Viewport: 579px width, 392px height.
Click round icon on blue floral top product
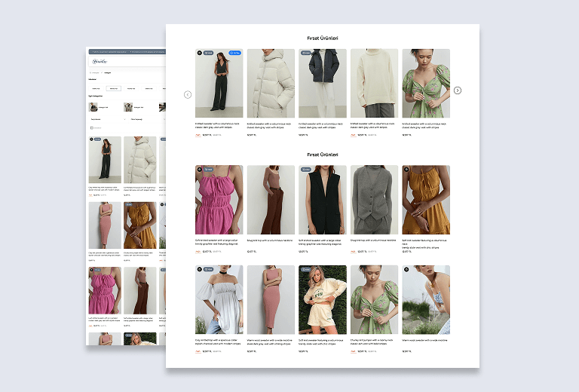click(x=406, y=269)
